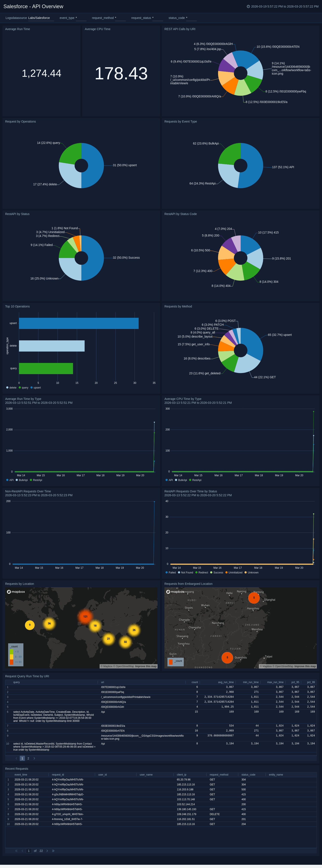Open the event_type filter field
322x868 pixels.
point(81,18)
